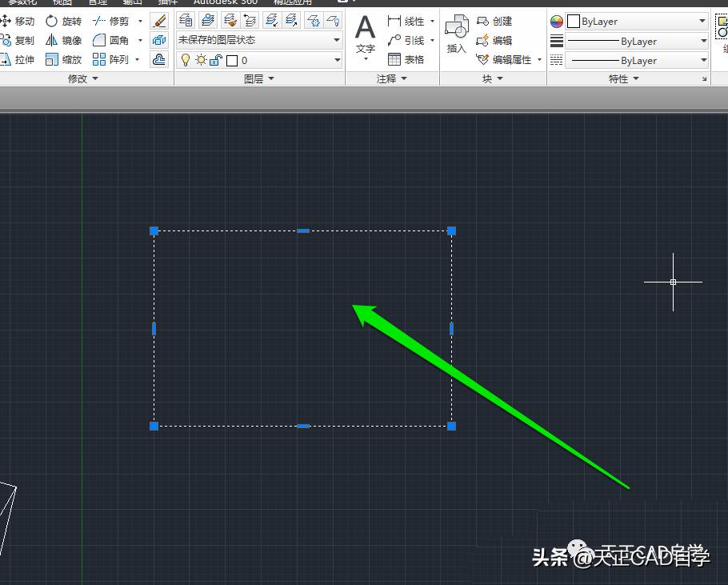The image size is (728, 585).
Task: Expand the Annotation (注释) panel
Action: point(391,79)
